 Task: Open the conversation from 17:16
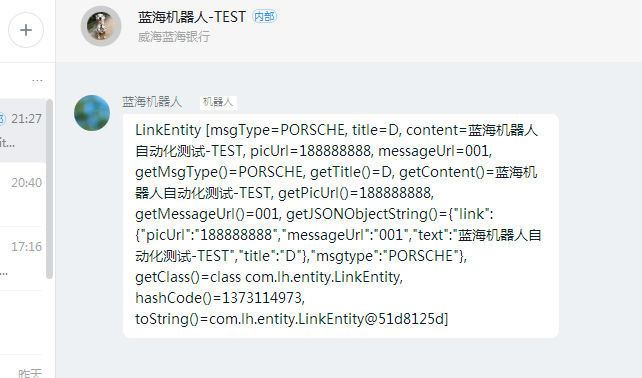(21, 258)
